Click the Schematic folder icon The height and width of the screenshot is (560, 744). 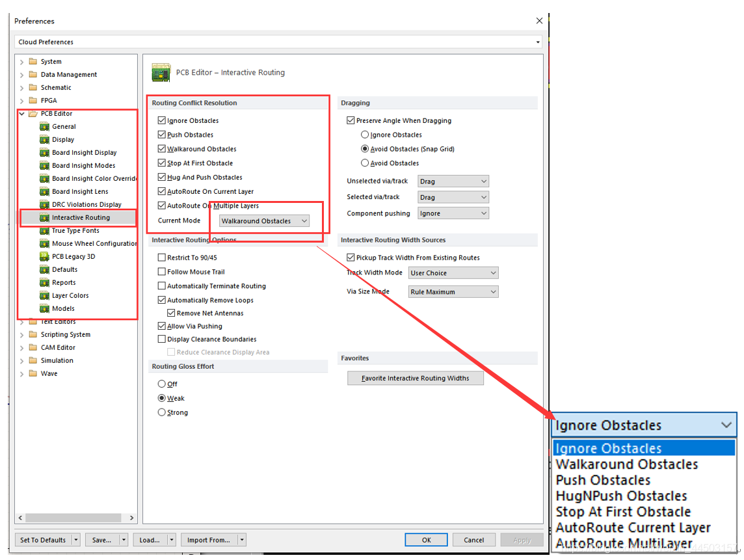(33, 88)
